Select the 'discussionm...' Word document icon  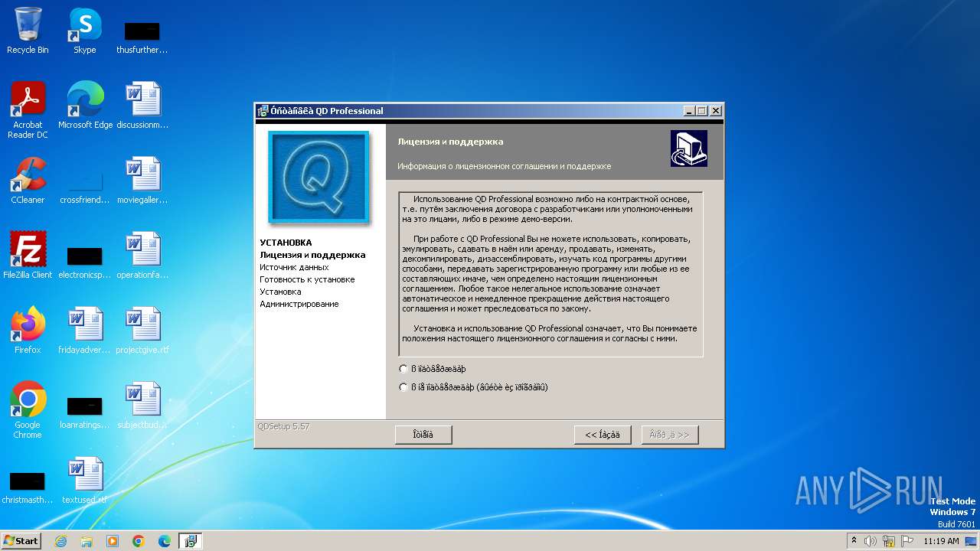point(142,106)
